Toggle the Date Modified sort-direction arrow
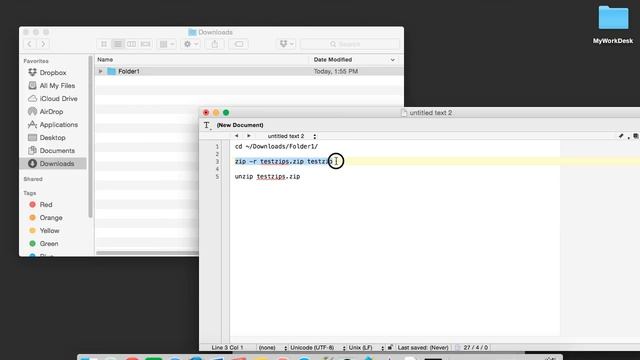Screen dimensions: 640x360 (393, 60)
